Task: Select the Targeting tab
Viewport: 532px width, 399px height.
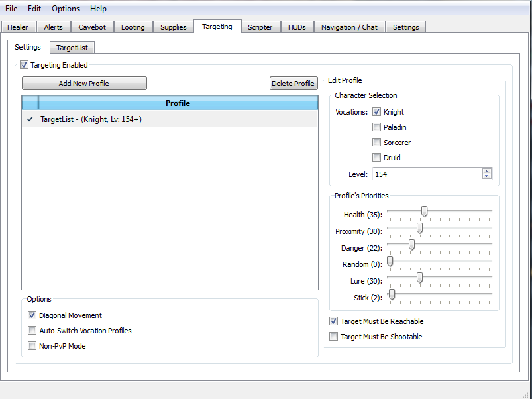Action: click(x=217, y=27)
